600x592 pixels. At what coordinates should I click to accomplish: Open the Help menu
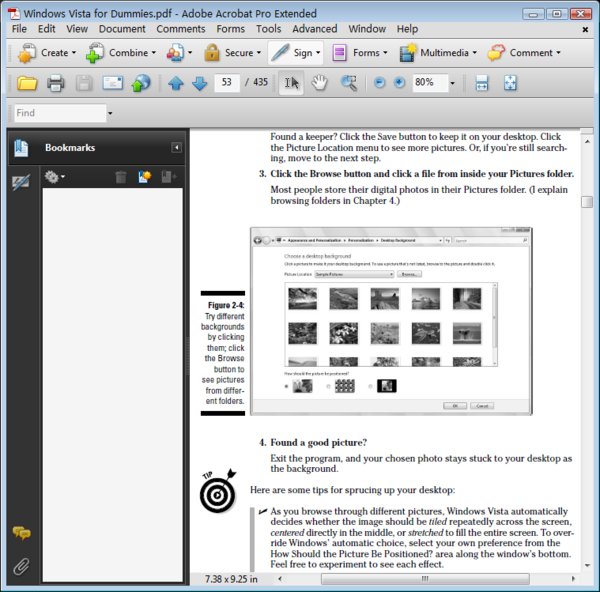pyautogui.click(x=407, y=29)
